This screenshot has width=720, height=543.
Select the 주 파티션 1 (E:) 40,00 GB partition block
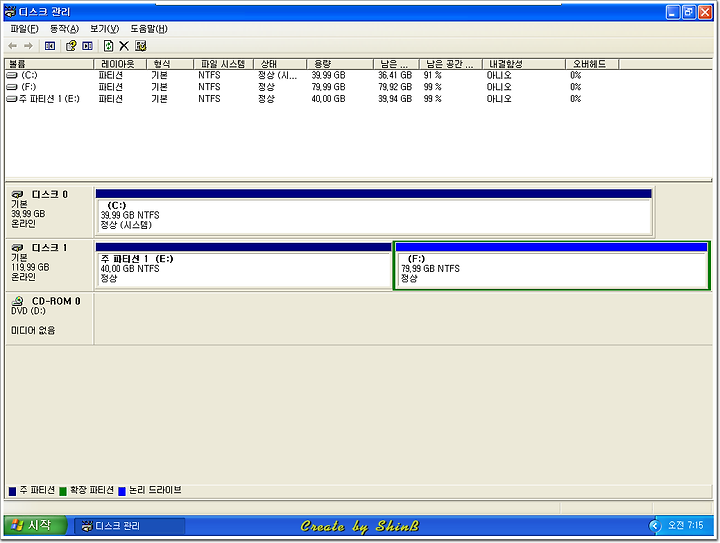point(243,266)
